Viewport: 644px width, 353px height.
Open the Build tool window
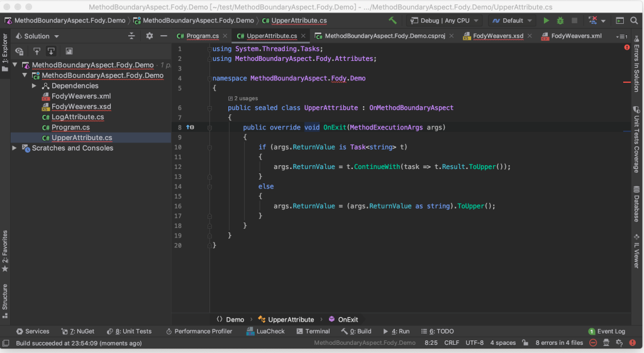pos(356,331)
